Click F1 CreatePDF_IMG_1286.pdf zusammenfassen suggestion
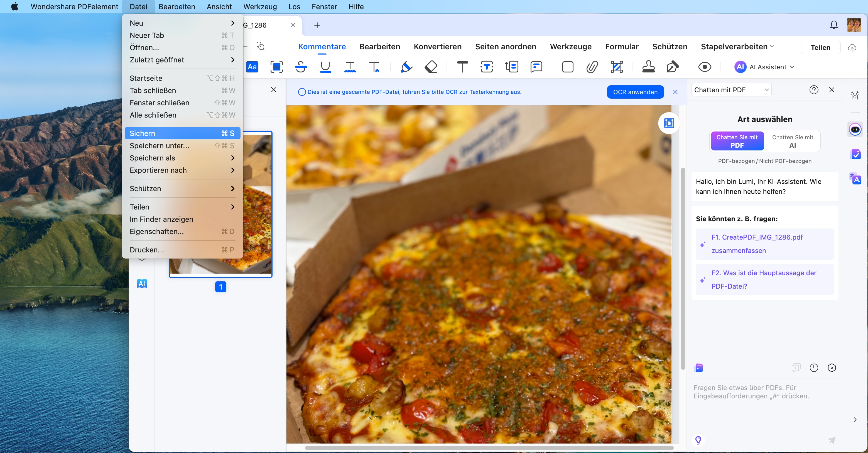This screenshot has height=453, width=868. tap(764, 244)
